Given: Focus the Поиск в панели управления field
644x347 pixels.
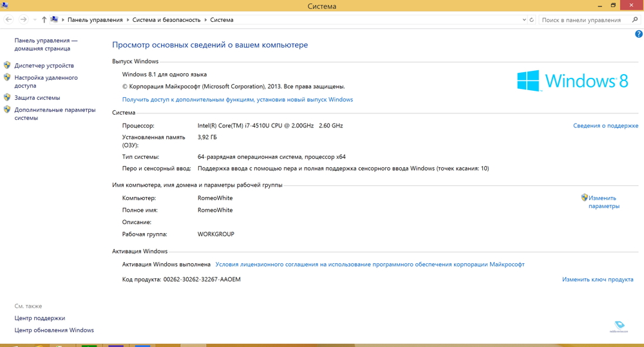Looking at the screenshot, I should click(583, 20).
